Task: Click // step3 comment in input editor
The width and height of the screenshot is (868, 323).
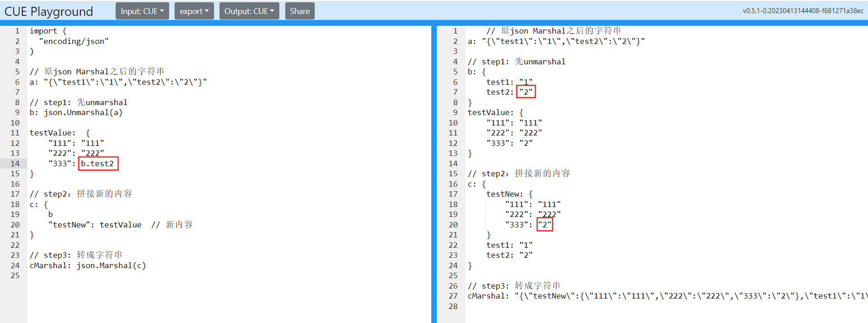Action: tap(76, 255)
